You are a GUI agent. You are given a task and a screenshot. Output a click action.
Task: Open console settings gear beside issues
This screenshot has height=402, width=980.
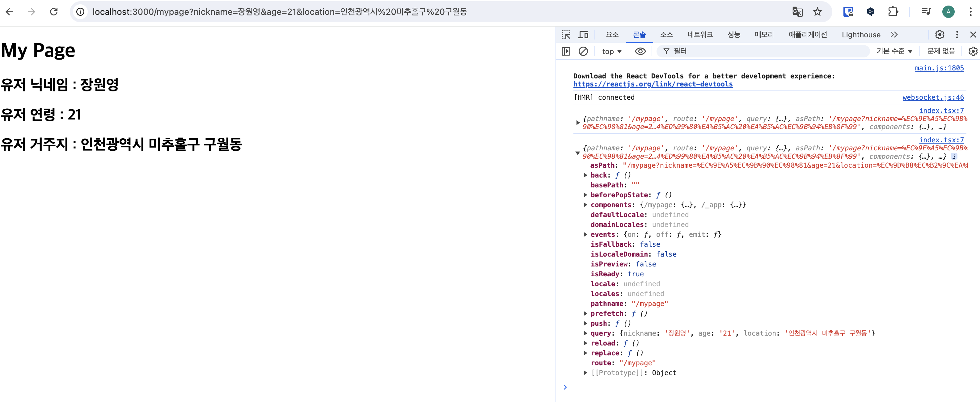972,51
